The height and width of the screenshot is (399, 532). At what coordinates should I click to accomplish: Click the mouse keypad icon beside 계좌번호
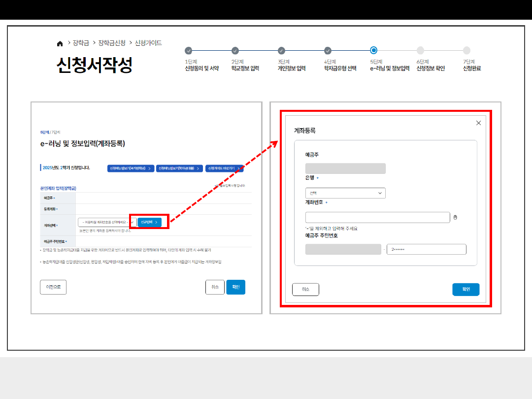click(x=455, y=217)
